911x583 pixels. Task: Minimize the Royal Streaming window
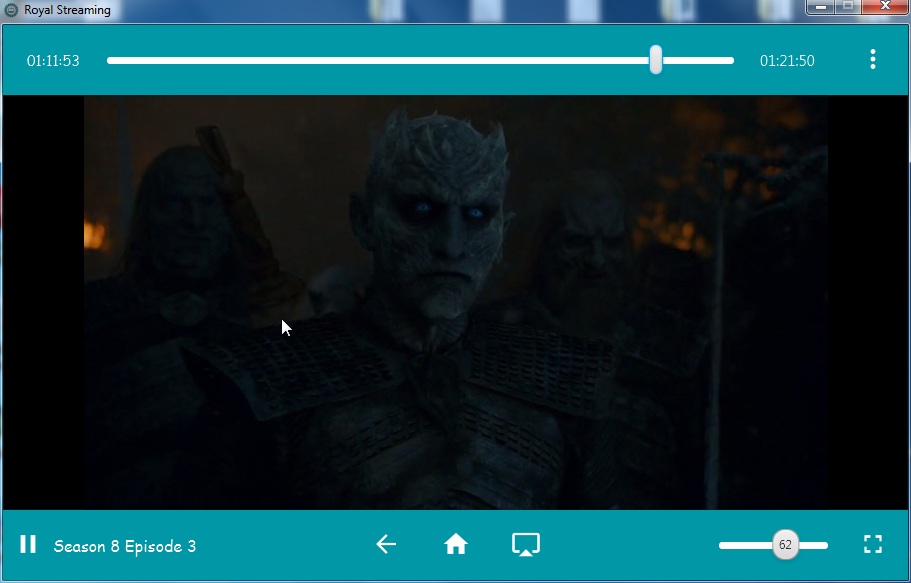(821, 6)
